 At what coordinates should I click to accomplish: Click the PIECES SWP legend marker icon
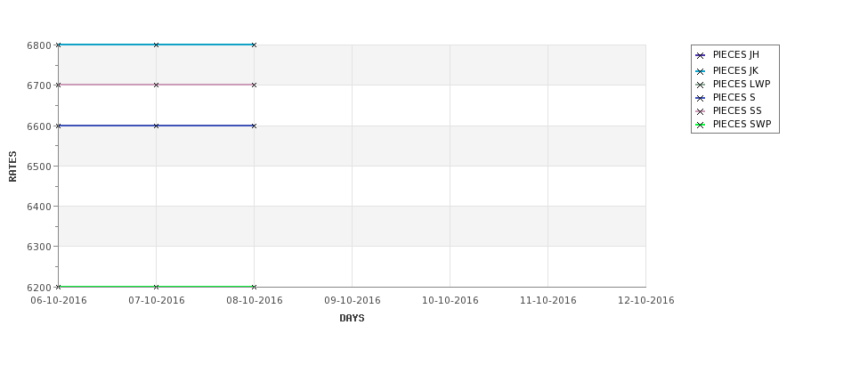[701, 126]
